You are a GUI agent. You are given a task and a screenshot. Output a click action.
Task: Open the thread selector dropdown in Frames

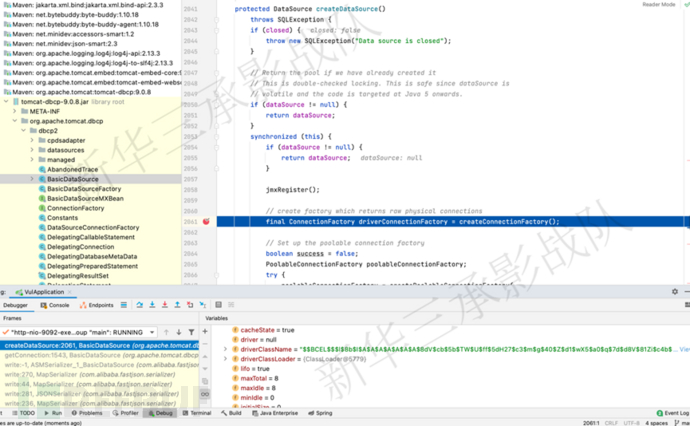point(152,332)
